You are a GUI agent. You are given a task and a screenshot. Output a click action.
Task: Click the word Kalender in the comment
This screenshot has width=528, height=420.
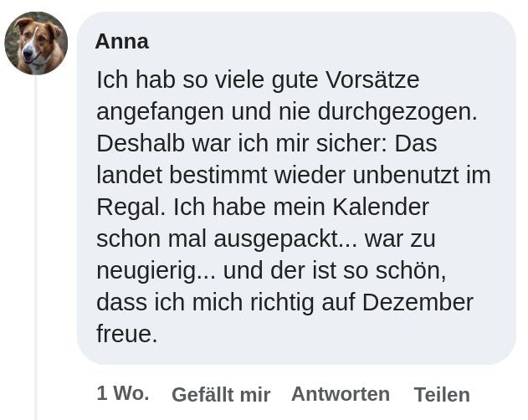click(x=381, y=207)
